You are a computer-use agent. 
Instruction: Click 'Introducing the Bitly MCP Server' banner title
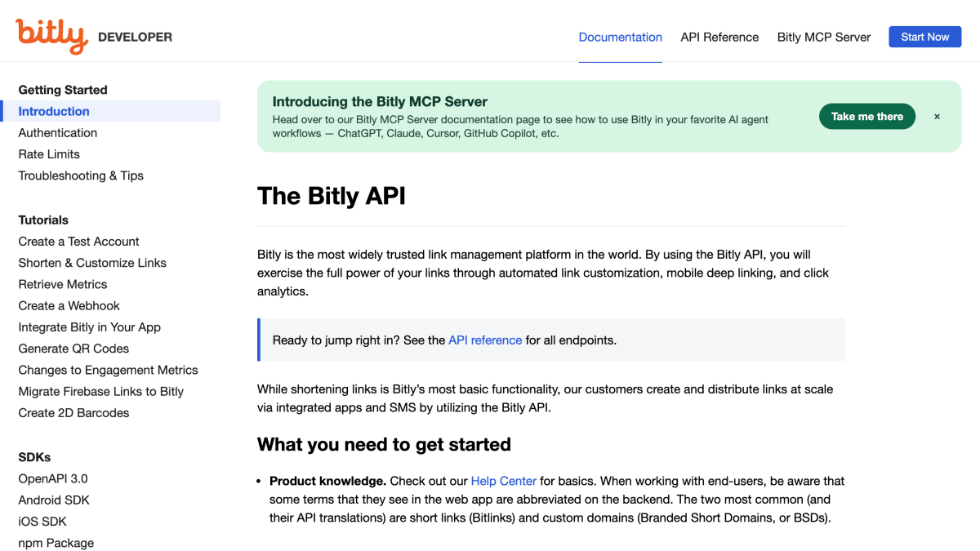(380, 102)
